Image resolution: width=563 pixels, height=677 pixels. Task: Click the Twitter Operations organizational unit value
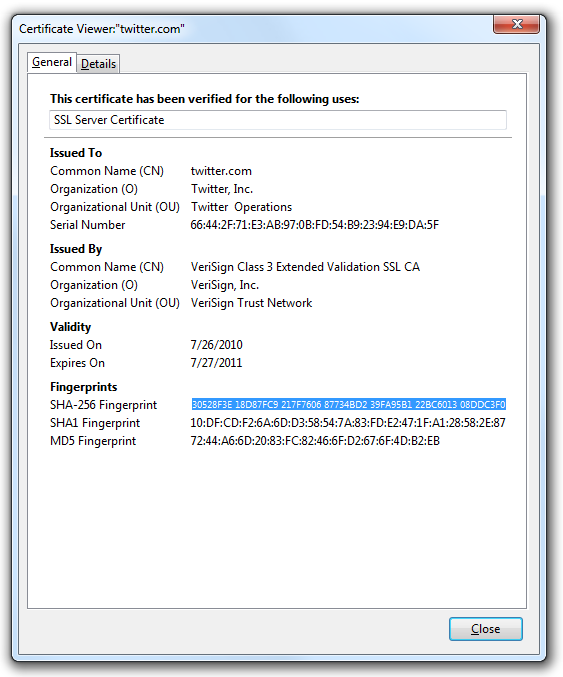241,207
